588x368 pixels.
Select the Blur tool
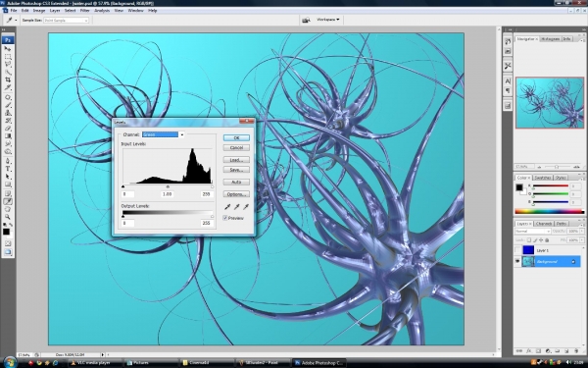(x=8, y=144)
